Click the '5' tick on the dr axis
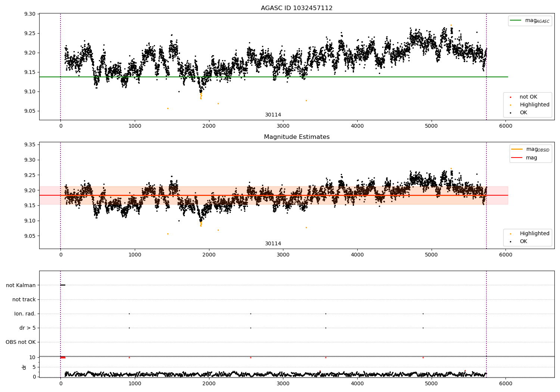The image size is (560, 392). click(x=34, y=367)
